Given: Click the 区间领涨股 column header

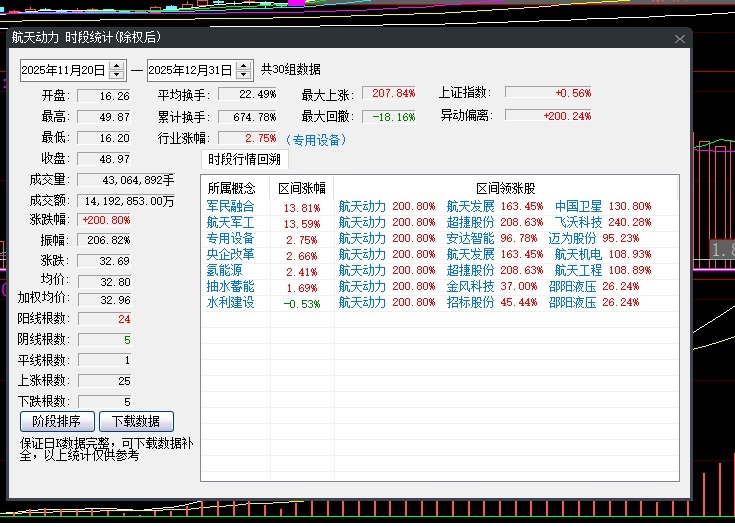Looking at the screenshot, I should pos(506,188).
